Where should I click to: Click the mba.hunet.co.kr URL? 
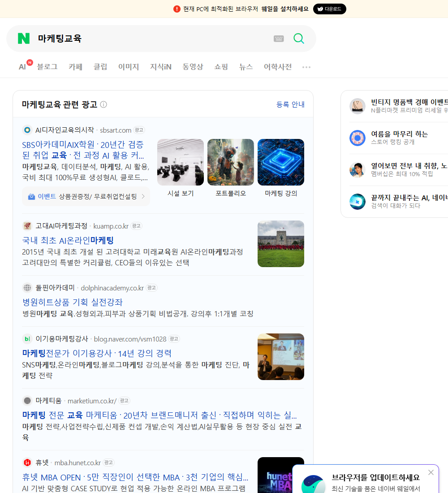point(78,463)
